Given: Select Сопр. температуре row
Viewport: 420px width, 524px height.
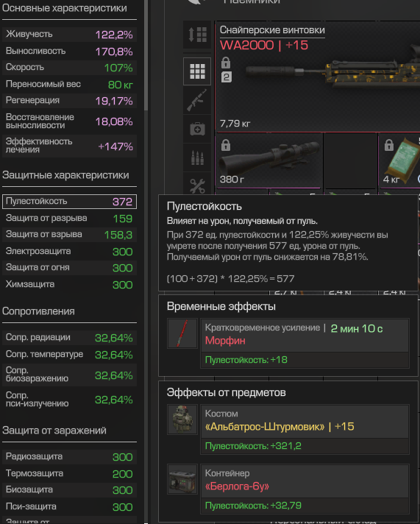Looking at the screenshot, I should 69,354.
